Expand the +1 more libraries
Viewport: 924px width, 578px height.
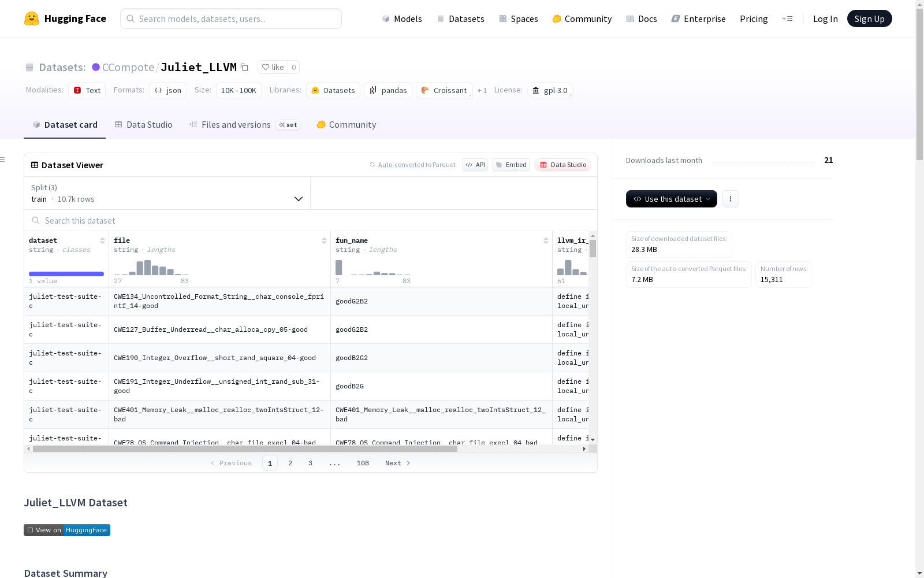(x=482, y=90)
